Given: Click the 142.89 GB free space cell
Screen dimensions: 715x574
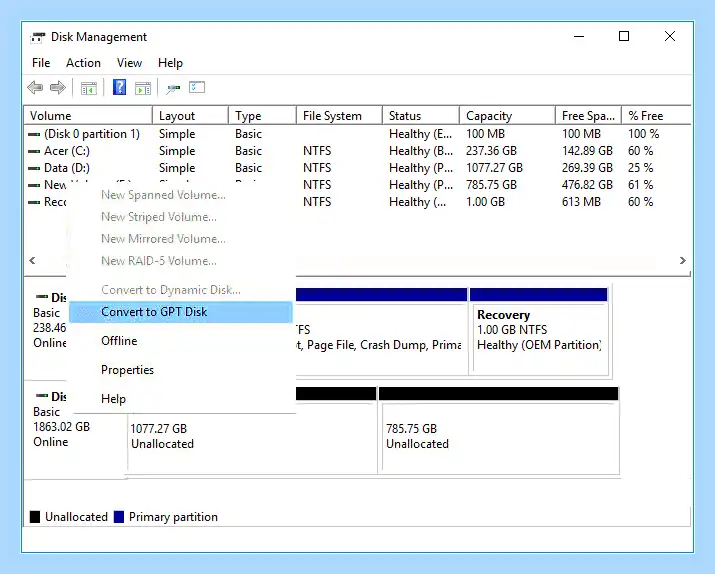Looking at the screenshot, I should (587, 151).
